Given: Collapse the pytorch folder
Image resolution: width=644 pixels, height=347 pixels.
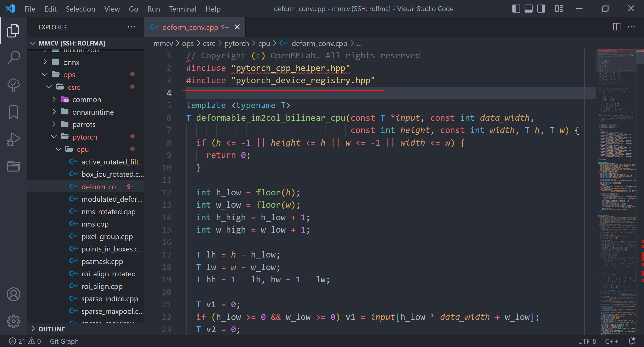Looking at the screenshot, I should [x=85, y=137].
